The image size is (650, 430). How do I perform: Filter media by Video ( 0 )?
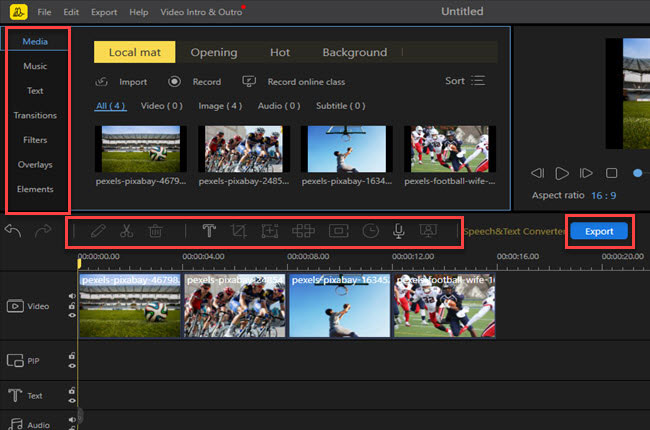(161, 106)
